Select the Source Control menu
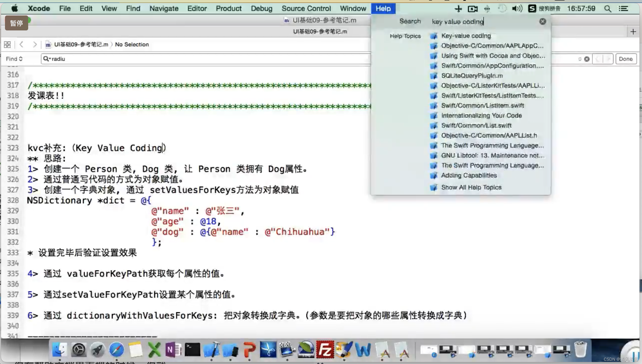 pyautogui.click(x=307, y=8)
